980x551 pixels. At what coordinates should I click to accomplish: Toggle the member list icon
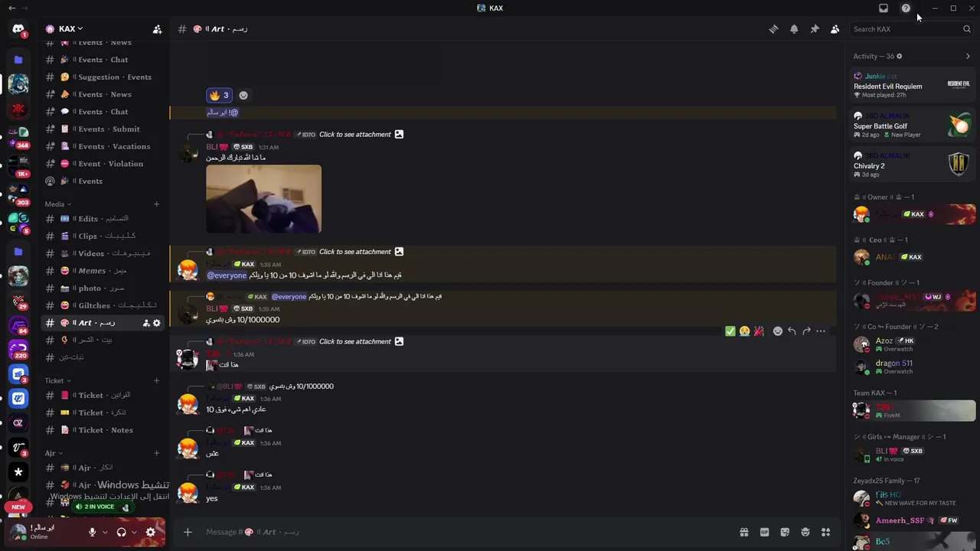point(835,29)
